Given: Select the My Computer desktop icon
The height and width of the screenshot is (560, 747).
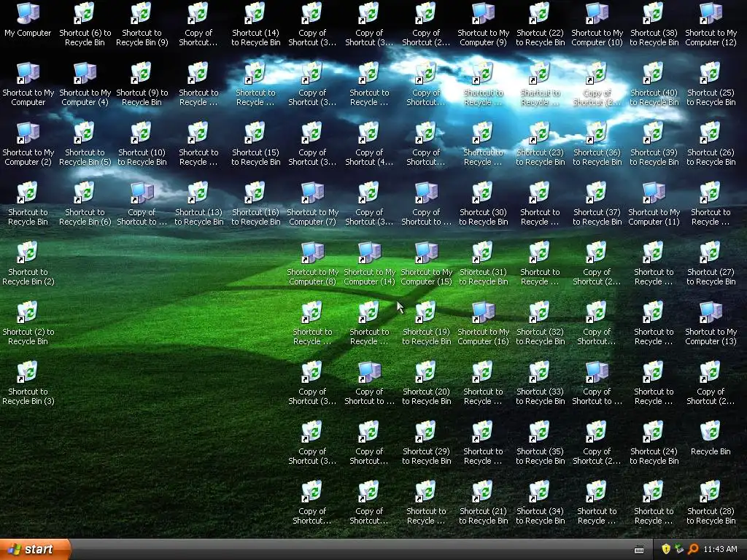Looking at the screenshot, I should tap(28, 20).
